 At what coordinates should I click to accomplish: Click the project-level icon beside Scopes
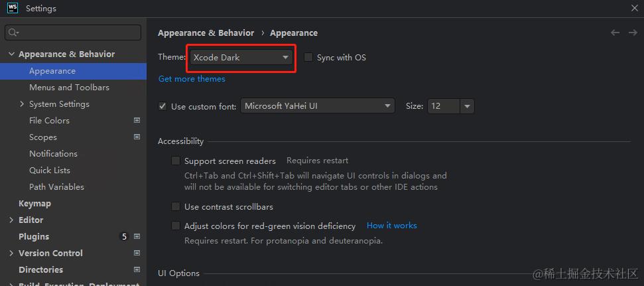[x=137, y=137]
